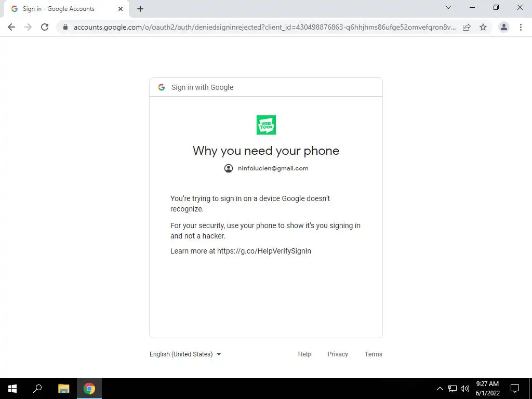
Task: Open Chrome profile avatar icon
Action: click(x=504, y=27)
